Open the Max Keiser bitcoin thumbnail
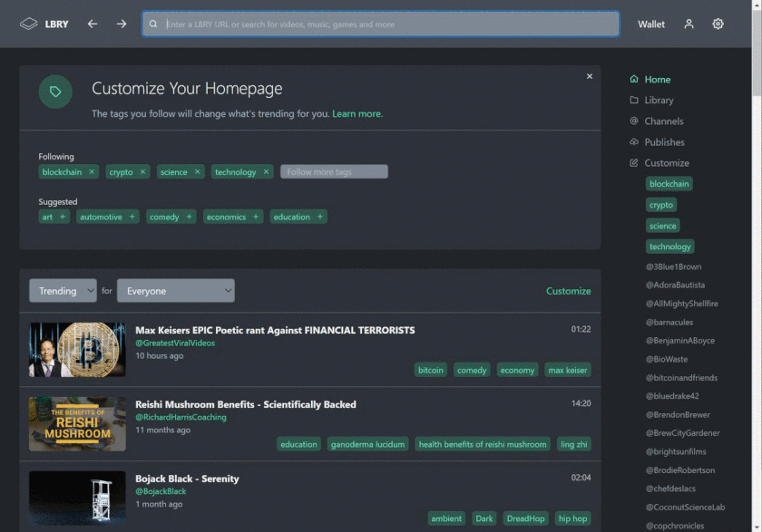762x532 pixels. pyautogui.click(x=77, y=350)
